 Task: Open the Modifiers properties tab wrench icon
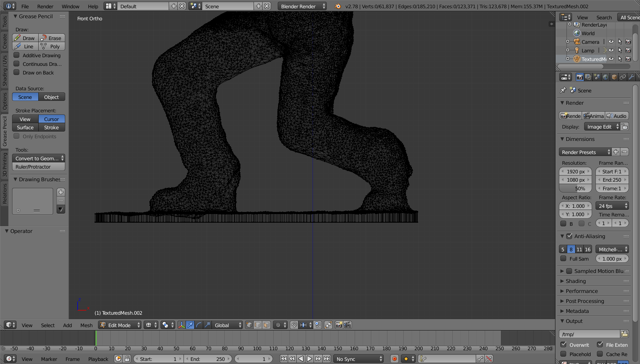pos(631,77)
